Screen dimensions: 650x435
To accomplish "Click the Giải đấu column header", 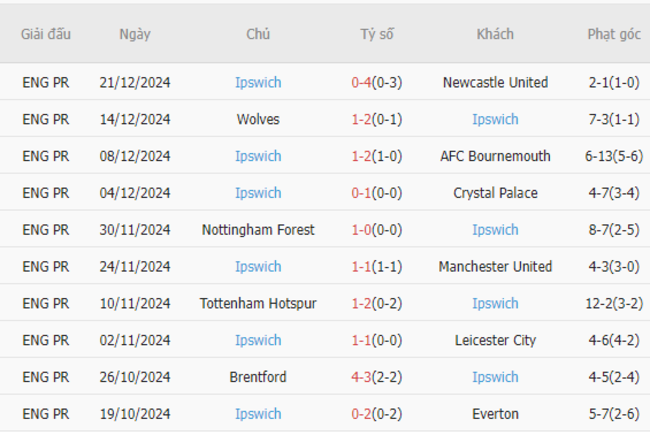I will [x=46, y=34].
